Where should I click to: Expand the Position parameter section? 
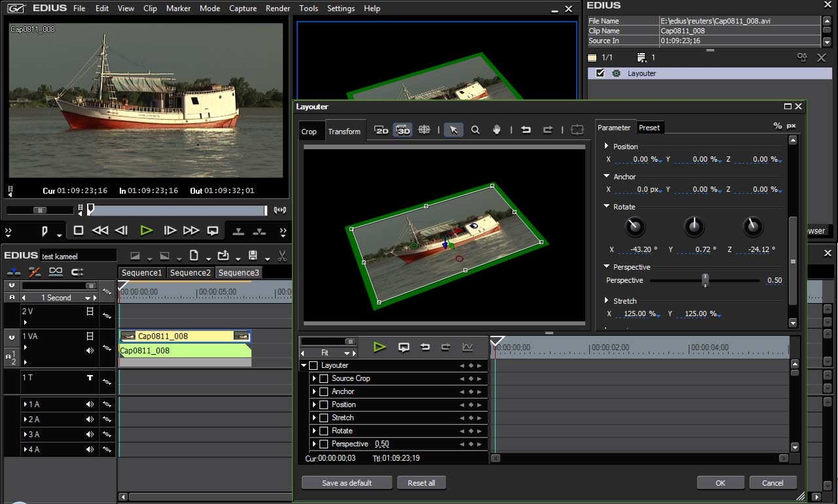coord(607,147)
